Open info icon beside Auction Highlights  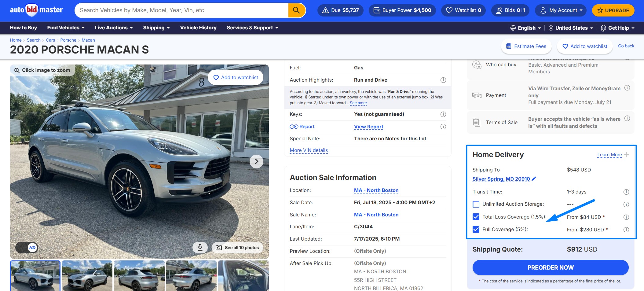click(x=443, y=80)
